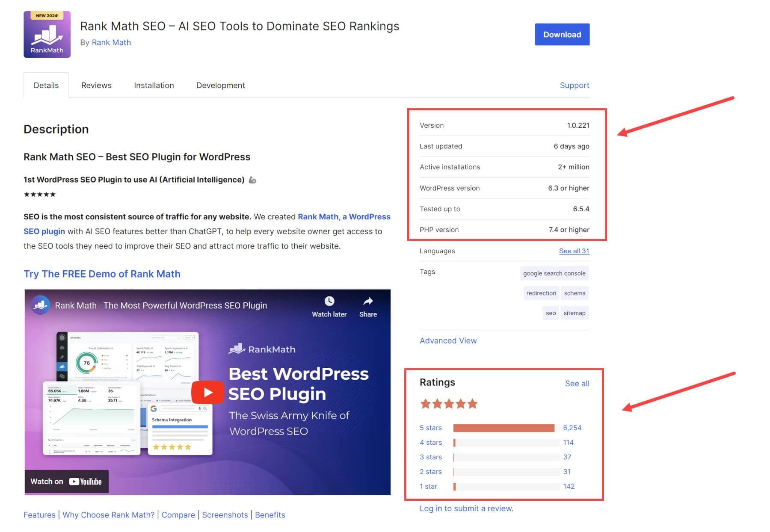The height and width of the screenshot is (532, 770).
Task: Select the google search console tag
Action: pyautogui.click(x=554, y=273)
